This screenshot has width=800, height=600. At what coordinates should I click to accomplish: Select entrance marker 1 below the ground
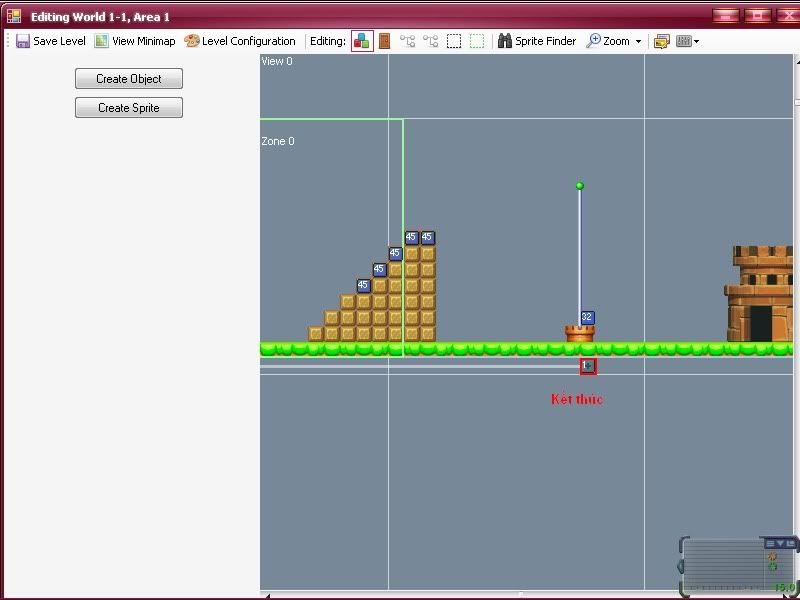pyautogui.click(x=588, y=366)
